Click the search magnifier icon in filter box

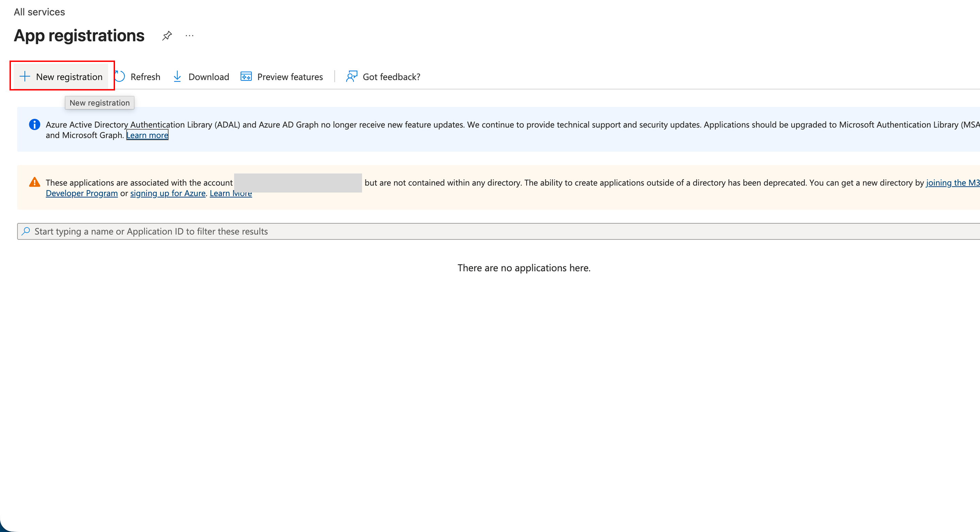click(26, 231)
